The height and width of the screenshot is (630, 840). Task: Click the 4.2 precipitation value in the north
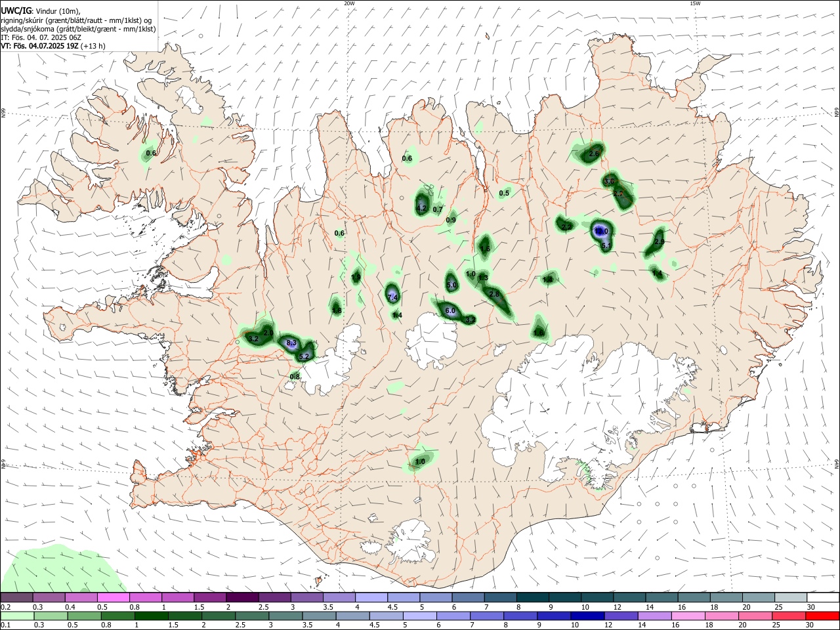coord(422,209)
